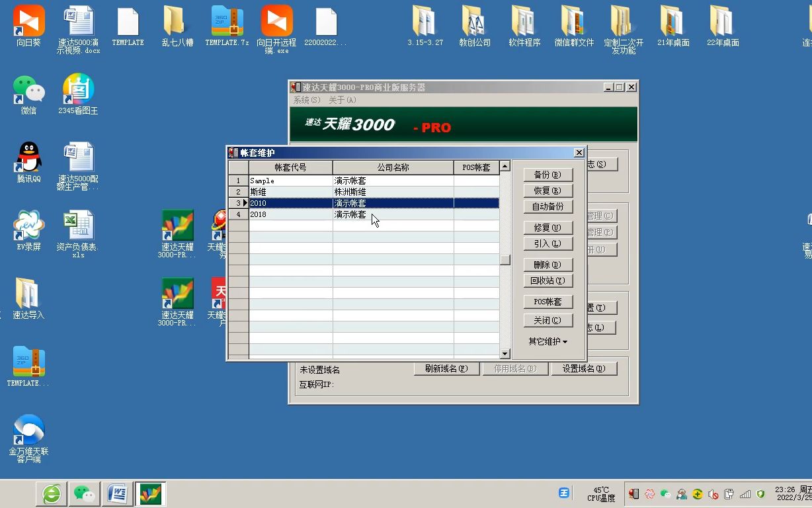Click the 备份(B) backup button
Screen dimensions: 812x508
[548, 174]
